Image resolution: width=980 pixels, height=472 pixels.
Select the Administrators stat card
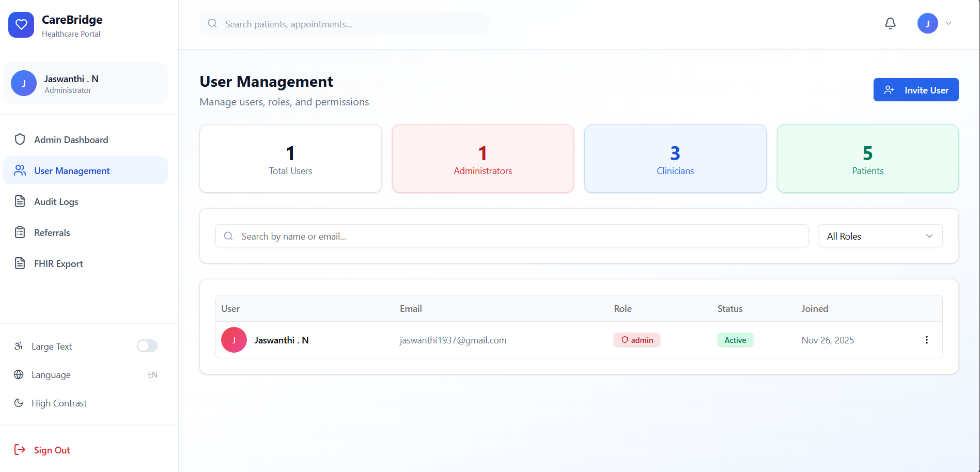point(483,159)
